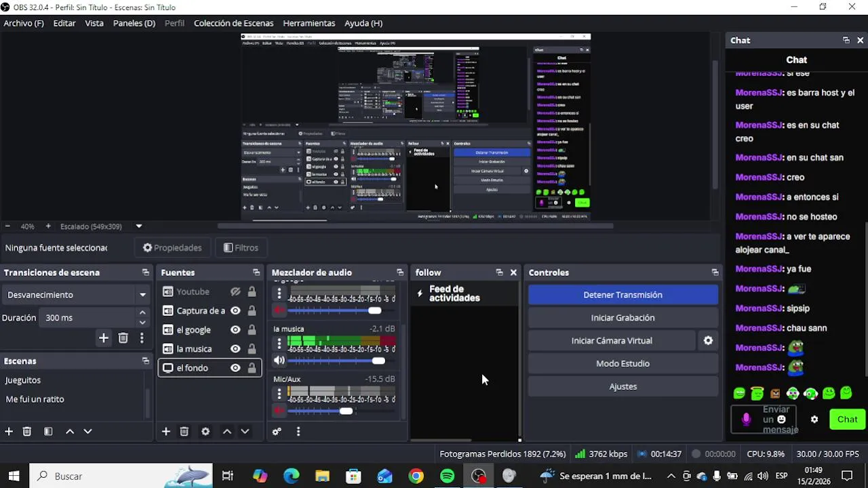Hide the Captura de a source
This screenshot has width=868, height=488.
(235, 310)
